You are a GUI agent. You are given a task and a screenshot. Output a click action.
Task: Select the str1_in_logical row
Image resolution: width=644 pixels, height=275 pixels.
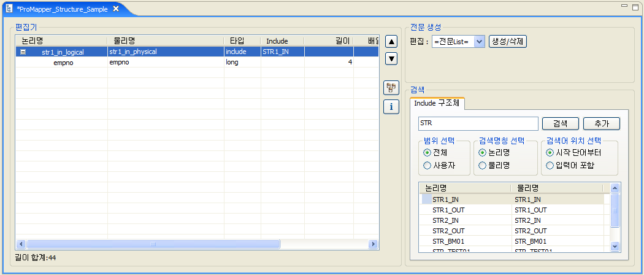[197, 52]
